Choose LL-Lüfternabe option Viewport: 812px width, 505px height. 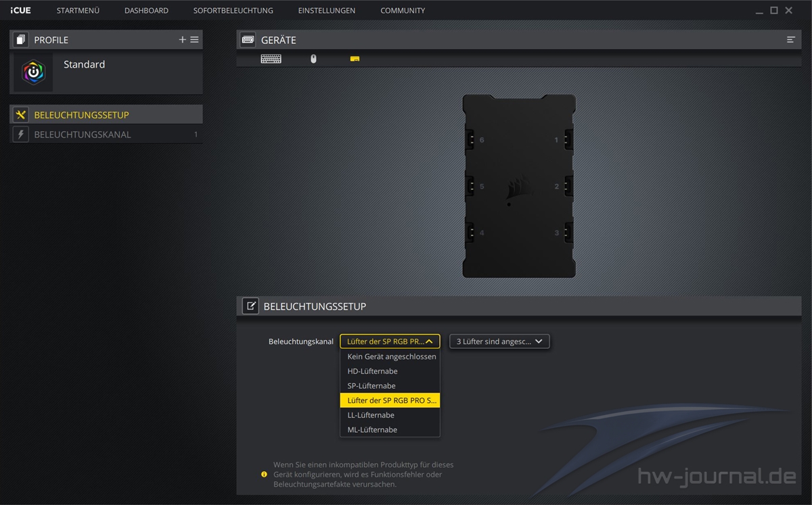click(390, 415)
